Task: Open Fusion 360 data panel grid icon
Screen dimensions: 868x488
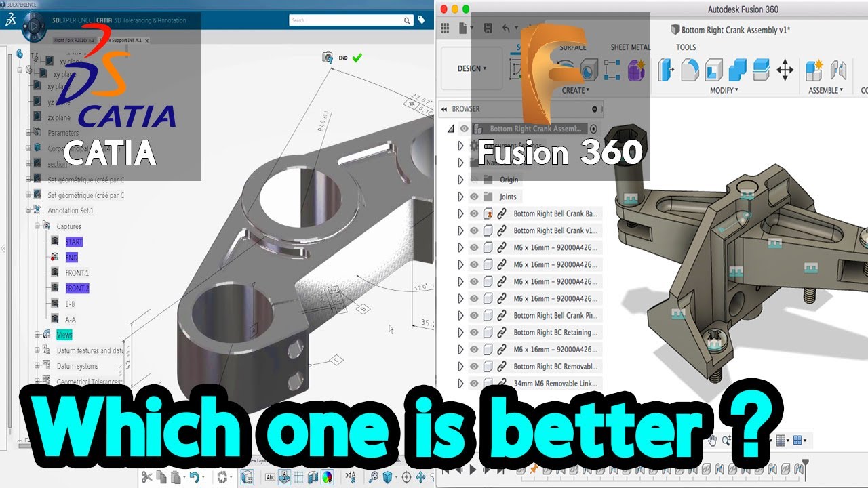Action: [x=445, y=28]
